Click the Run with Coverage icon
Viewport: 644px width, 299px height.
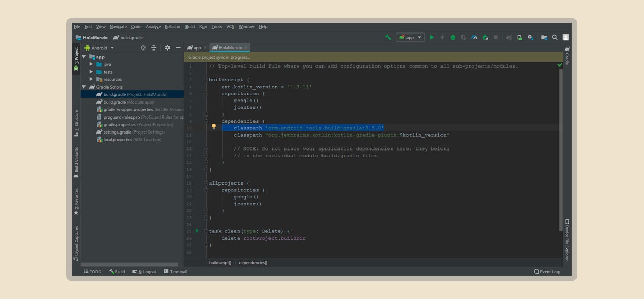(464, 37)
